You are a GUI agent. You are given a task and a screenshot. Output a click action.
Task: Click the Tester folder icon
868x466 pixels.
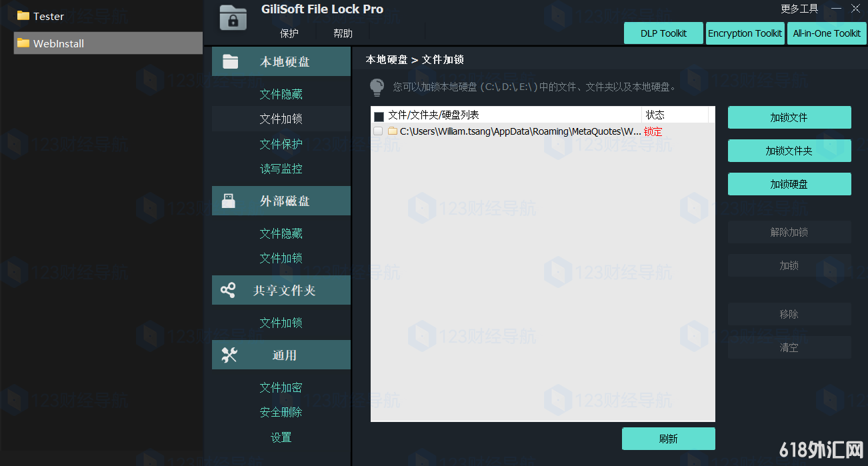pyautogui.click(x=23, y=15)
